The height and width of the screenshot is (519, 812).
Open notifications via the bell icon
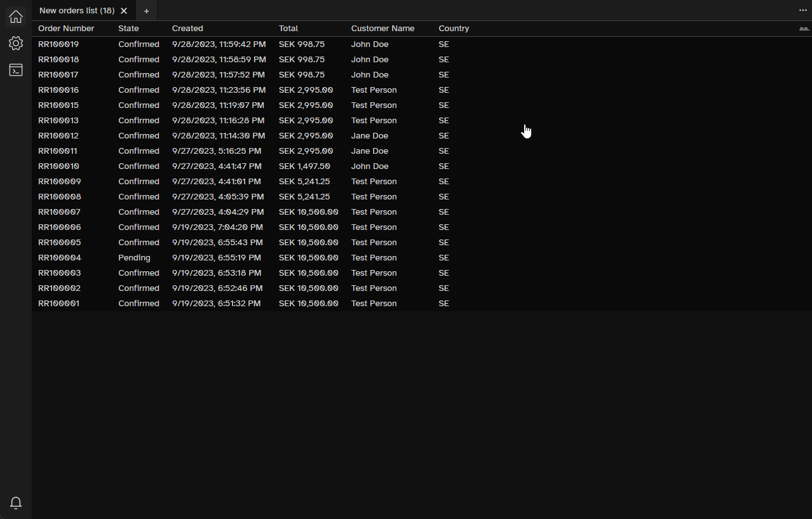coord(15,502)
